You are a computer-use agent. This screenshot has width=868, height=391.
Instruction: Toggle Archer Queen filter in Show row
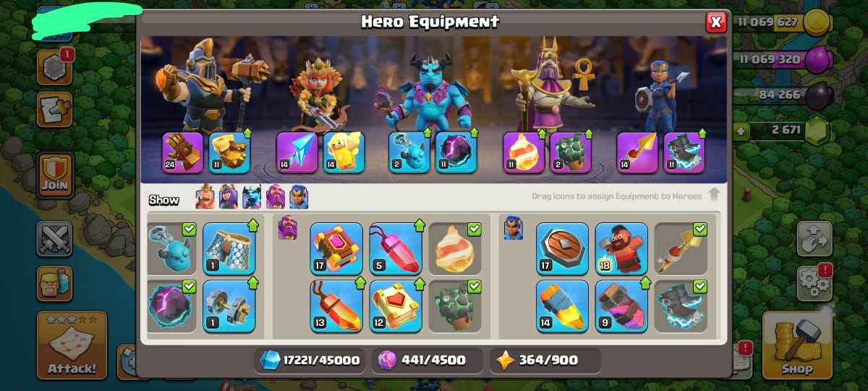229,198
